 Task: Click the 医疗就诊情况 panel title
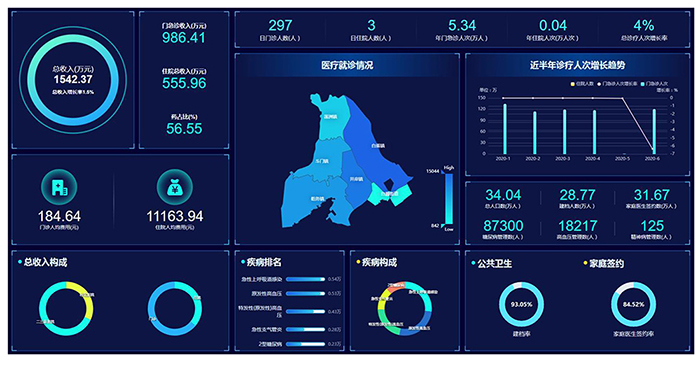[x=347, y=66]
